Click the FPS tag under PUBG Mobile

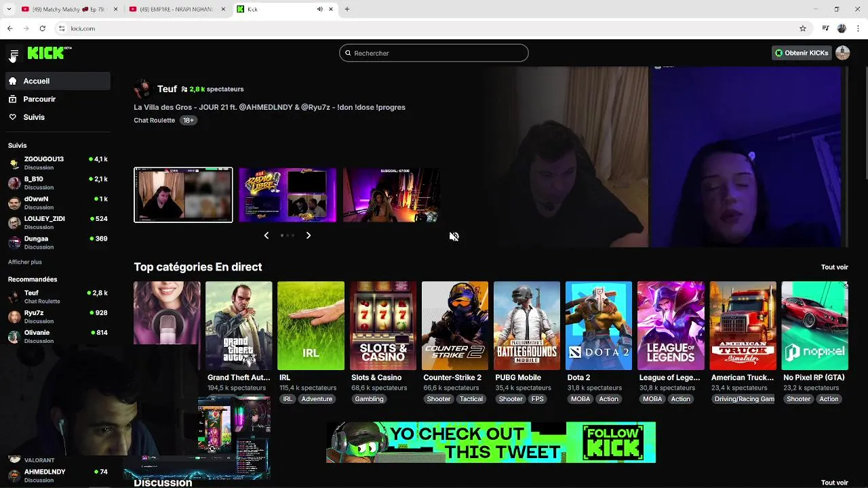point(538,399)
